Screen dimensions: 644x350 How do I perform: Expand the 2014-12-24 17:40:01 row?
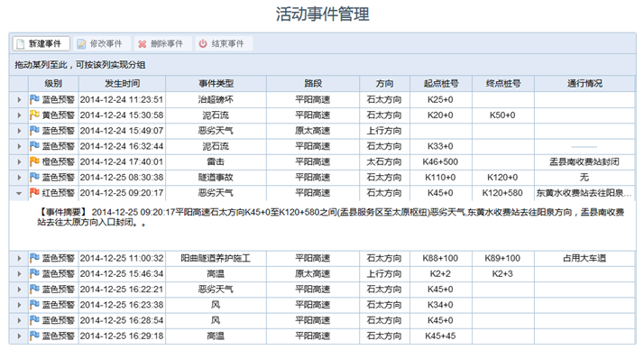pyautogui.click(x=19, y=162)
